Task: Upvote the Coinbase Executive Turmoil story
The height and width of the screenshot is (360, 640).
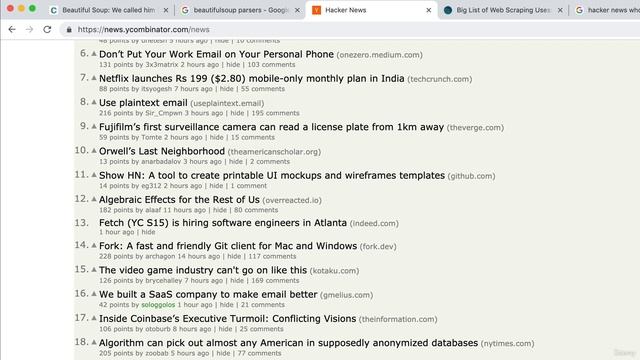Action: click(94, 318)
